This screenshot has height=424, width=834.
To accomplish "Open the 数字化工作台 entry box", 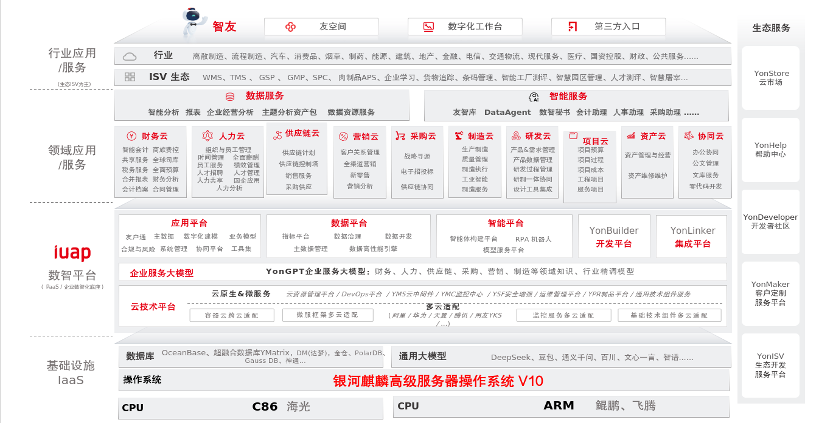I will (x=465, y=27).
